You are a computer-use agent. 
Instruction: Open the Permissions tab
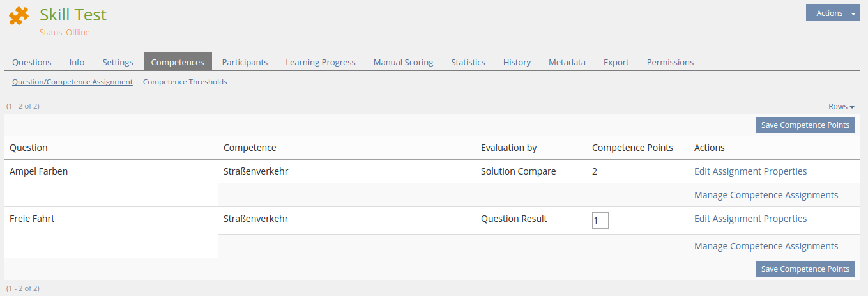pyautogui.click(x=670, y=62)
